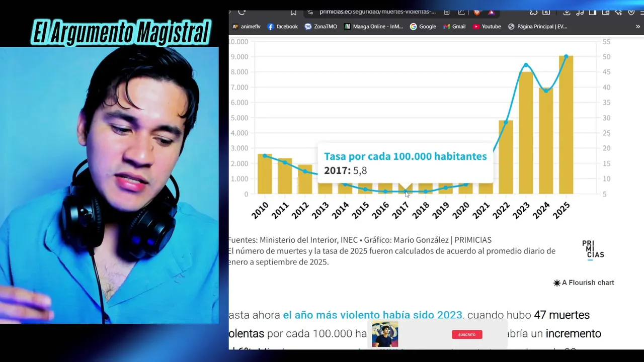644x362 pixels.
Task: Open the Brave Shields lion icon
Action: 477,12
